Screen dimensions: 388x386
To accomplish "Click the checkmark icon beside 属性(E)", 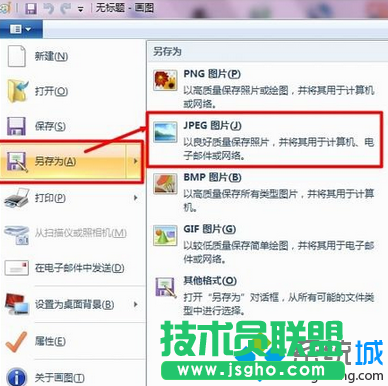I will (x=16, y=341).
